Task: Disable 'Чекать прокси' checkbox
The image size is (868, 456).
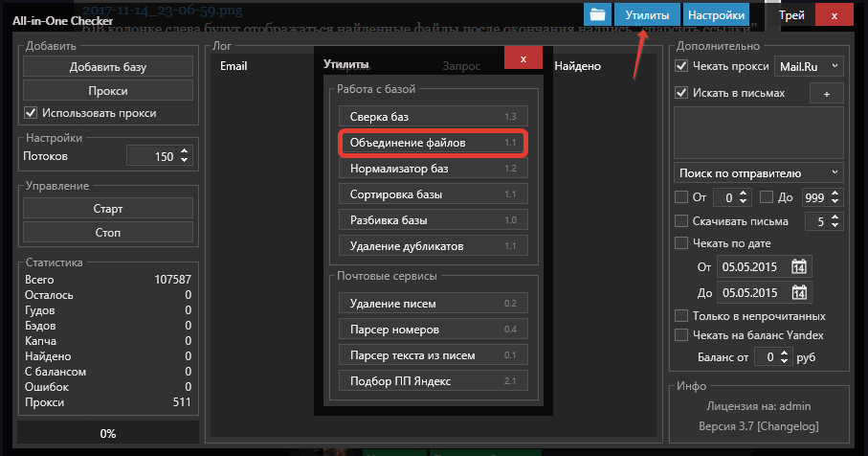Action: (681, 66)
